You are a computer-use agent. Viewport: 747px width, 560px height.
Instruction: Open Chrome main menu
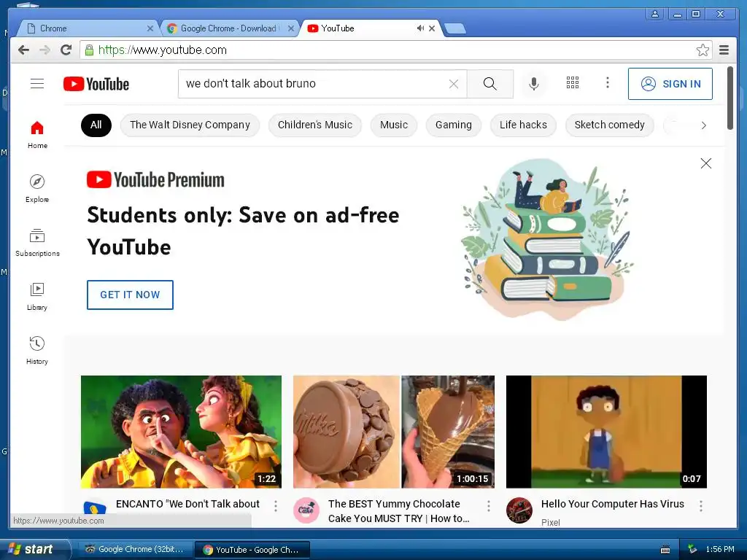click(x=724, y=50)
